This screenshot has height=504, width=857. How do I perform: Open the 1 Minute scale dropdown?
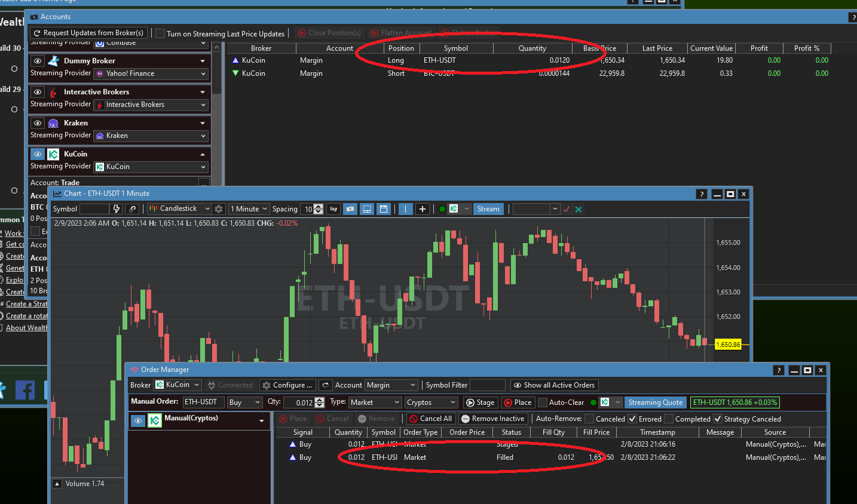point(249,209)
